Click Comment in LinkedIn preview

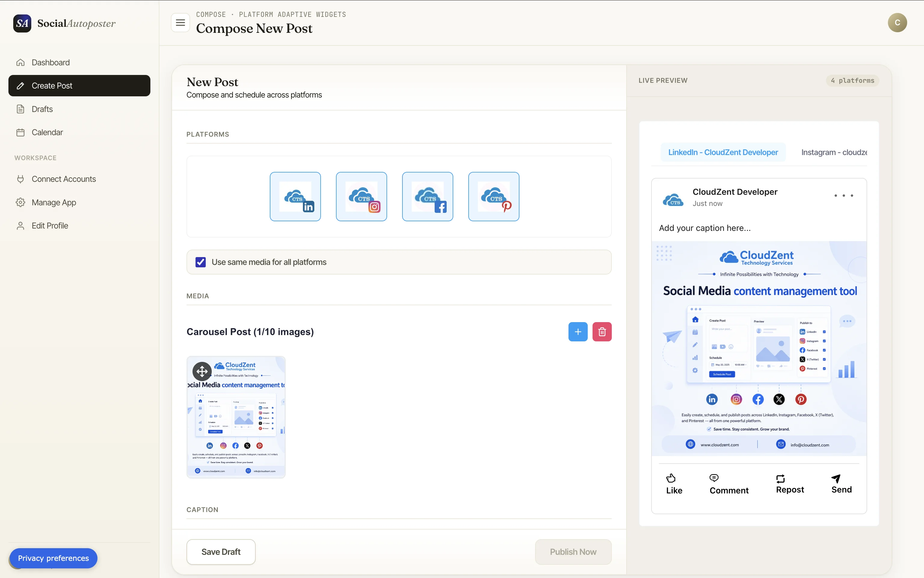[729, 484]
